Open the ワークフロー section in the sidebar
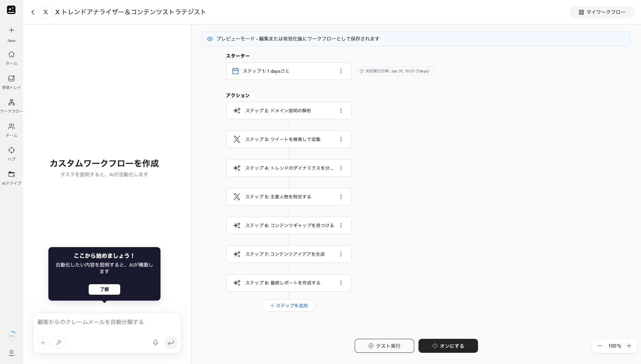This screenshot has height=364, width=641. point(11,103)
